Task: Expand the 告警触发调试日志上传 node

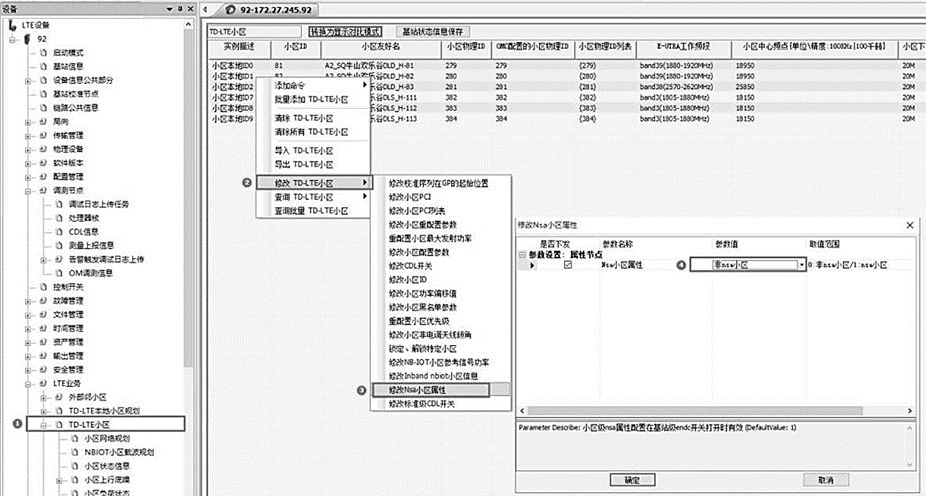Action: [43, 259]
